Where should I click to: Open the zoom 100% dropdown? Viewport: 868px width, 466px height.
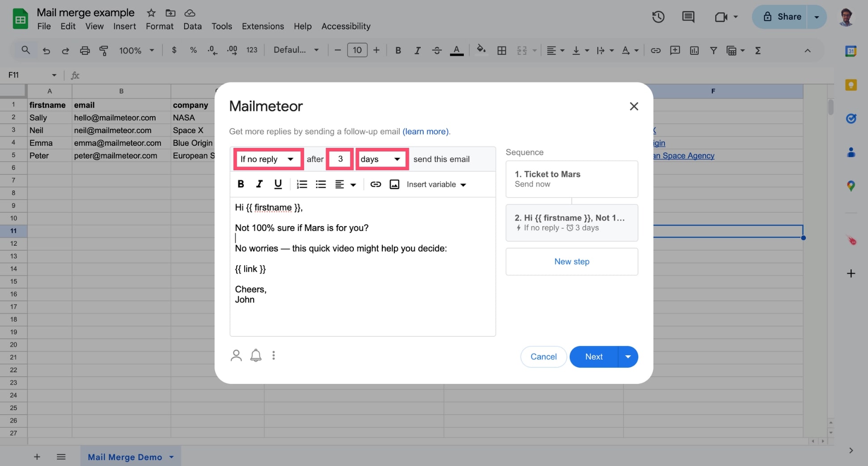click(136, 50)
